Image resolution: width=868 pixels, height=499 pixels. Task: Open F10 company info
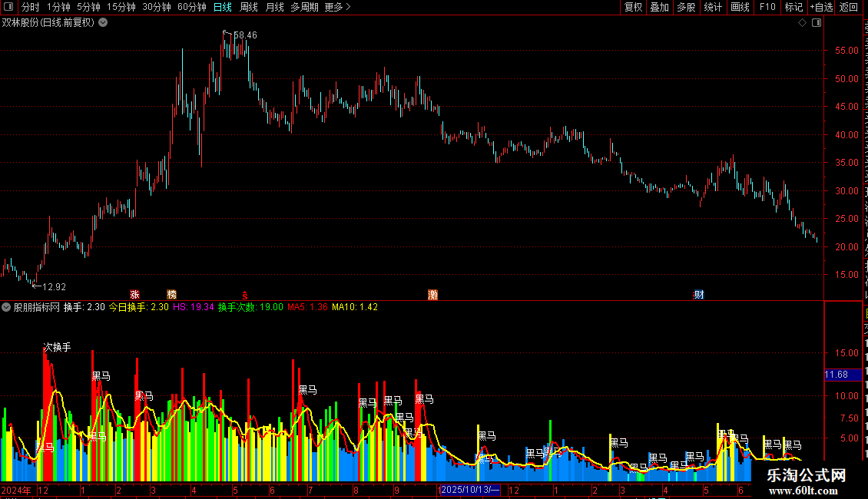point(767,7)
